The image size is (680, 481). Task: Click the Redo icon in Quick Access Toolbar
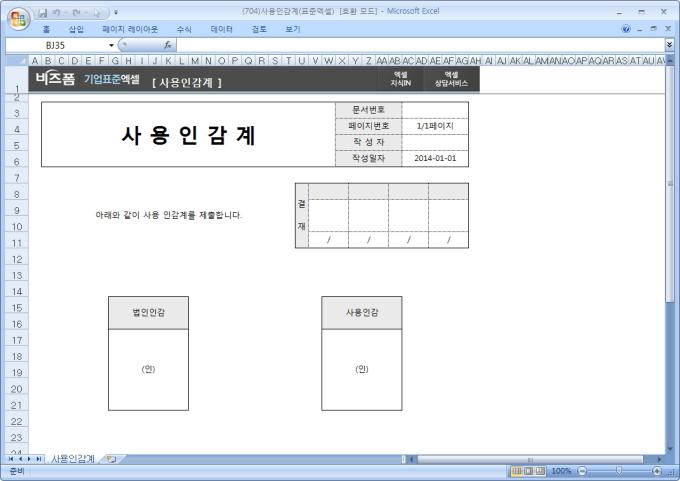77,13
